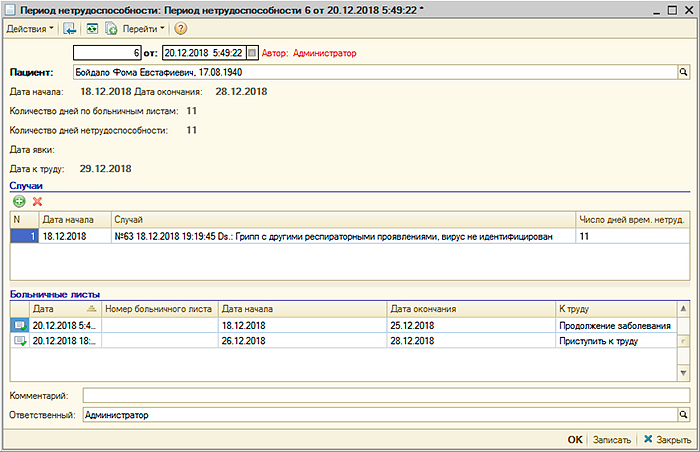Open the patient search magnifier icon
The image size is (700, 452).
[x=684, y=73]
